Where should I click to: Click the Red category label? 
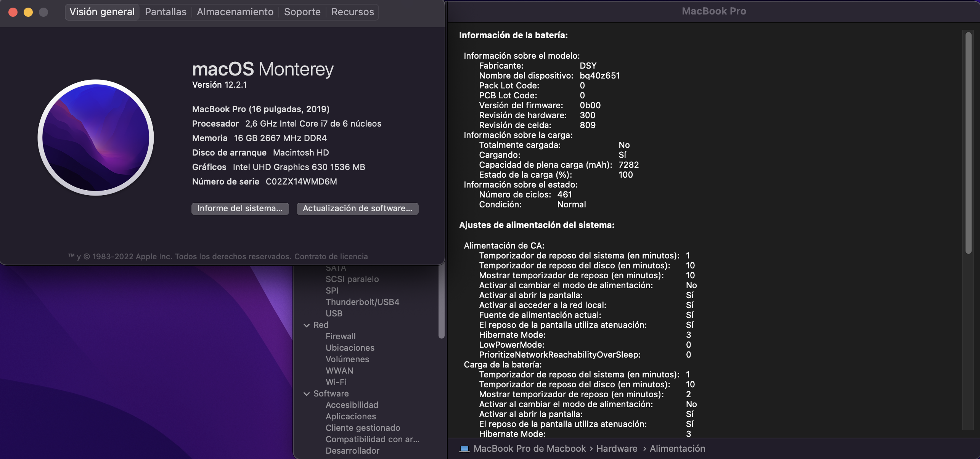pos(321,325)
